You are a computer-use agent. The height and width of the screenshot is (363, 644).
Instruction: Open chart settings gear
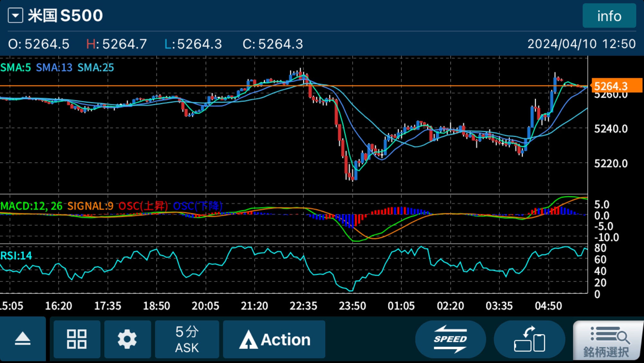(x=127, y=339)
